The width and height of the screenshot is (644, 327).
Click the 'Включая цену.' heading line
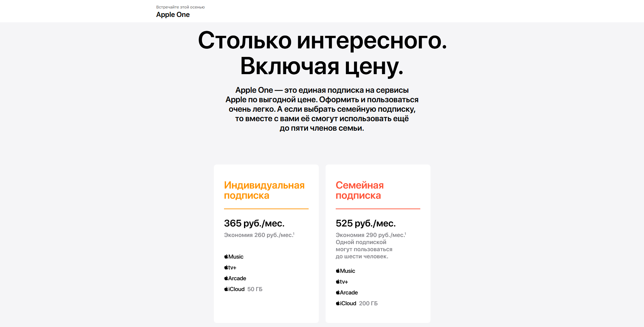322,66
